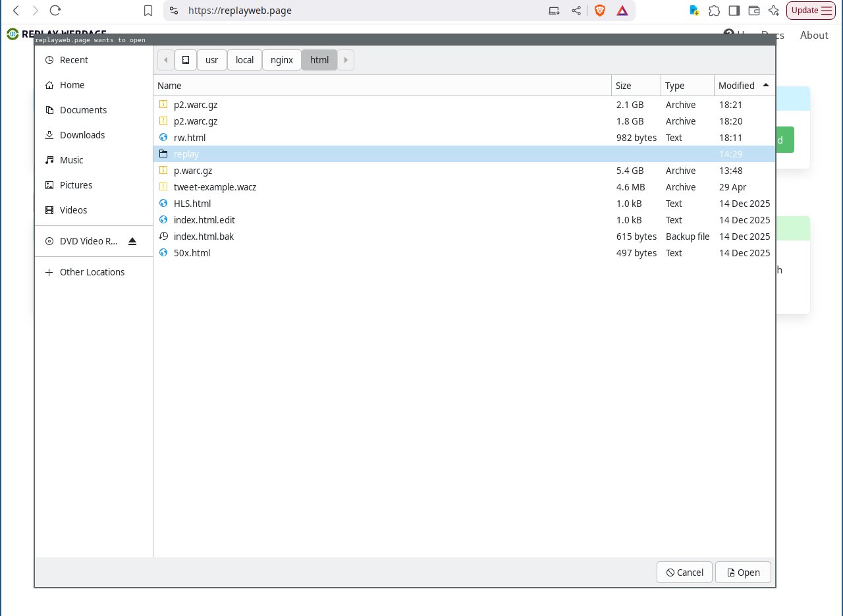Image resolution: width=843 pixels, height=616 pixels.
Task: Go back in browser history
Action: [x=16, y=11]
